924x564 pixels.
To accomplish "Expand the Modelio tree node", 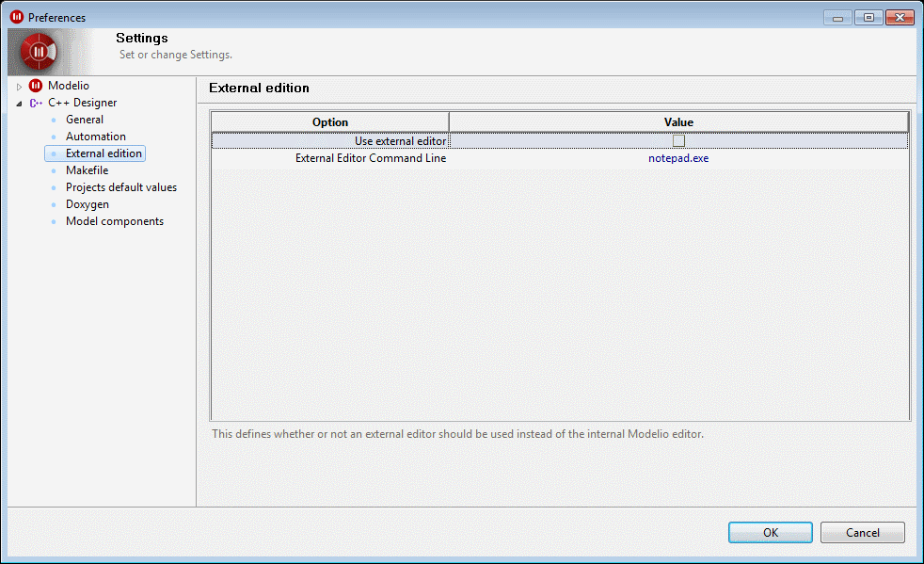I will [x=19, y=87].
